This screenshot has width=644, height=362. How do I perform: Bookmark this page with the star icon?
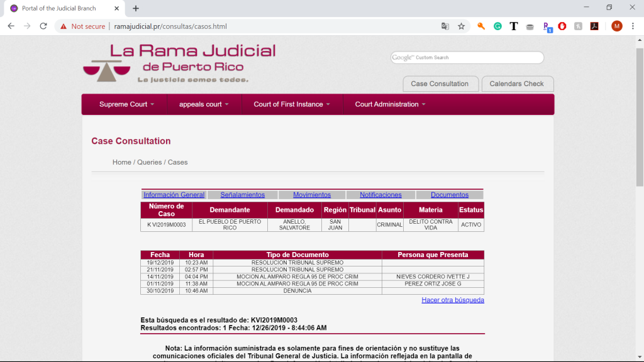click(461, 26)
